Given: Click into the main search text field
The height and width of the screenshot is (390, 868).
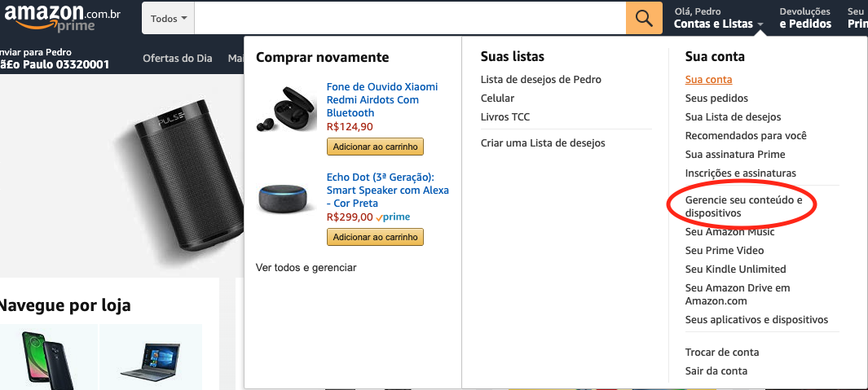Looking at the screenshot, I should pyautogui.click(x=410, y=18).
